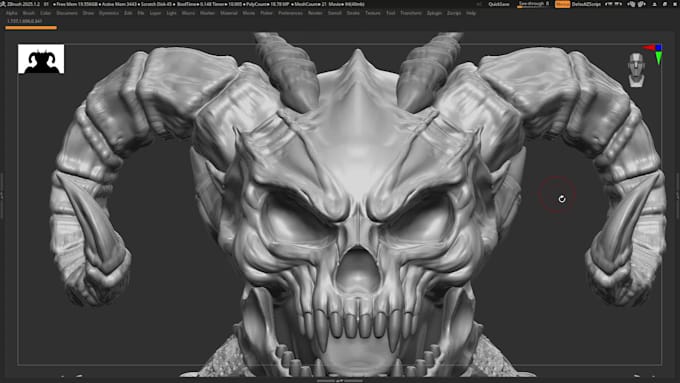
Task: Open the Stencil menu
Action: click(x=334, y=13)
